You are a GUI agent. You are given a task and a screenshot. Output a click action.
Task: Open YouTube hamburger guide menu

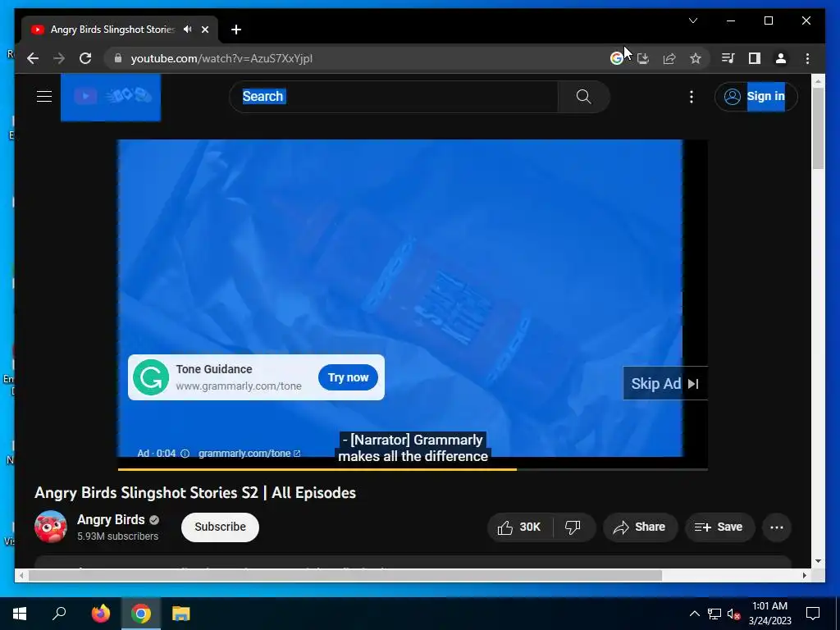[x=44, y=97]
